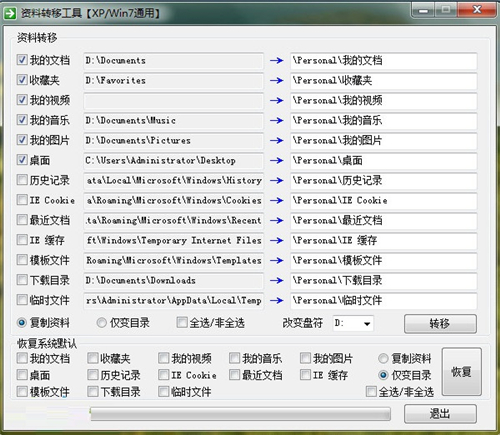Click the blue arrow in the IE Cookie row
500x435 pixels.
click(x=276, y=201)
